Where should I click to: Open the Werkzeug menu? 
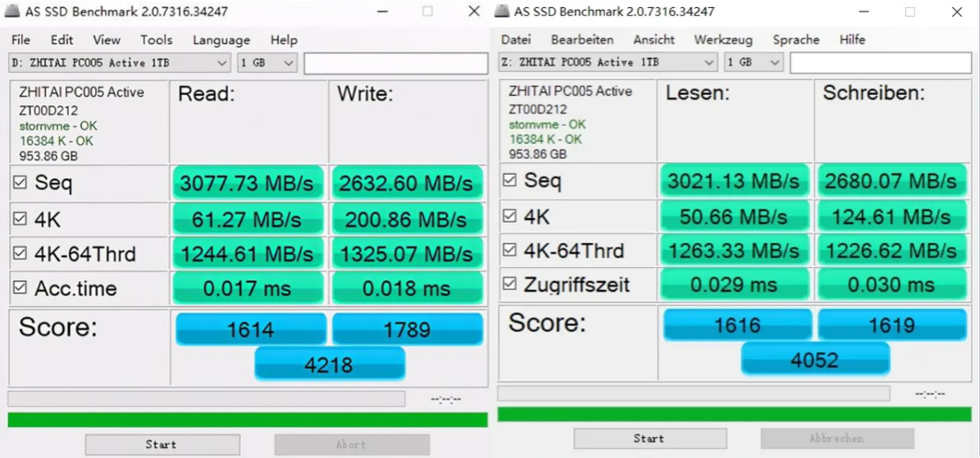point(723,39)
